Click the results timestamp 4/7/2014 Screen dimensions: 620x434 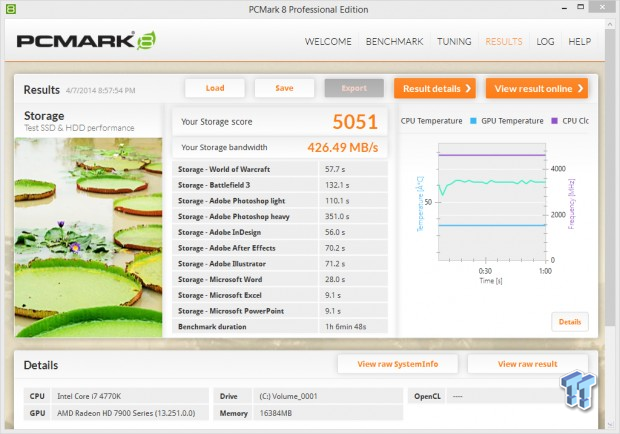pyautogui.click(x=100, y=91)
